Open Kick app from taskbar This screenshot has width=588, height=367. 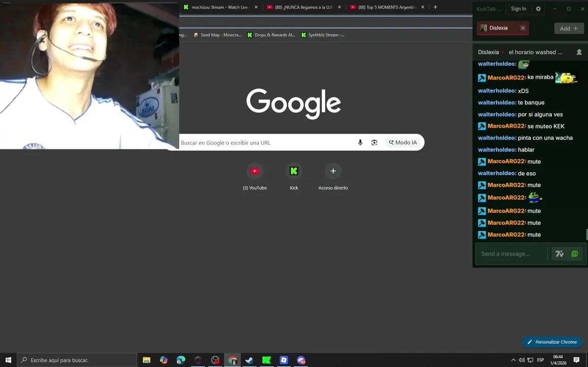tap(266, 360)
